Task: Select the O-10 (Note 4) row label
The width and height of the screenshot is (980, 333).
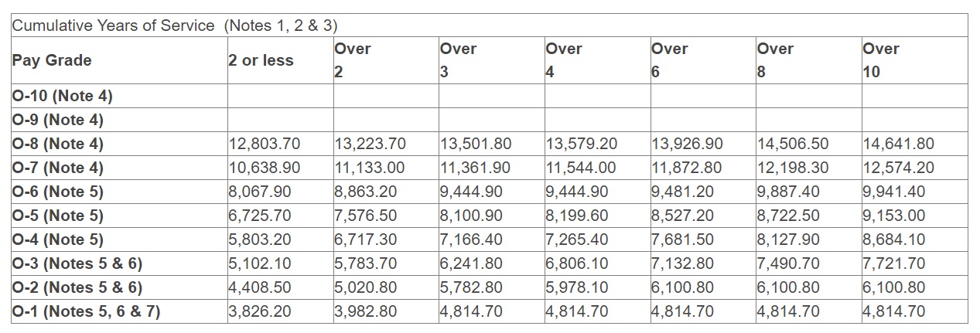Action: [63, 97]
